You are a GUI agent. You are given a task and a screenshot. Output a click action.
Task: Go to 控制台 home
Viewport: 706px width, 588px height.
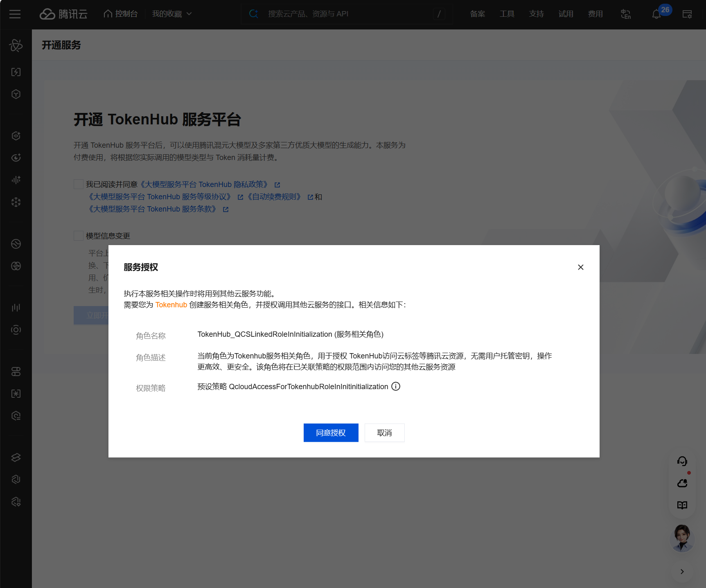point(121,14)
